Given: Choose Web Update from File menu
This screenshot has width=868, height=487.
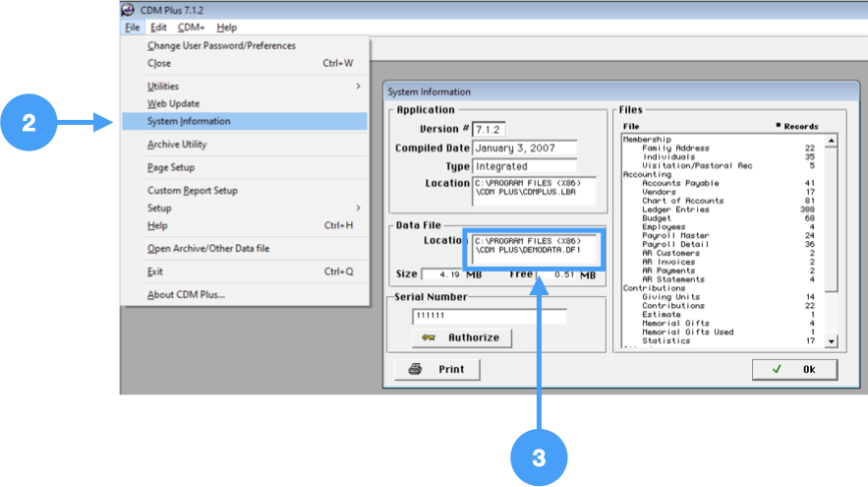Looking at the screenshot, I should coord(173,104).
